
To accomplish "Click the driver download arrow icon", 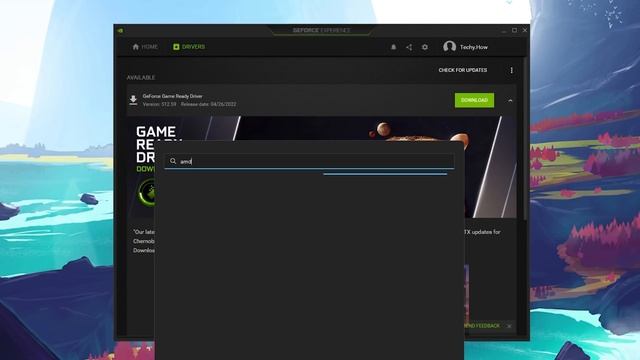I will (133, 100).
